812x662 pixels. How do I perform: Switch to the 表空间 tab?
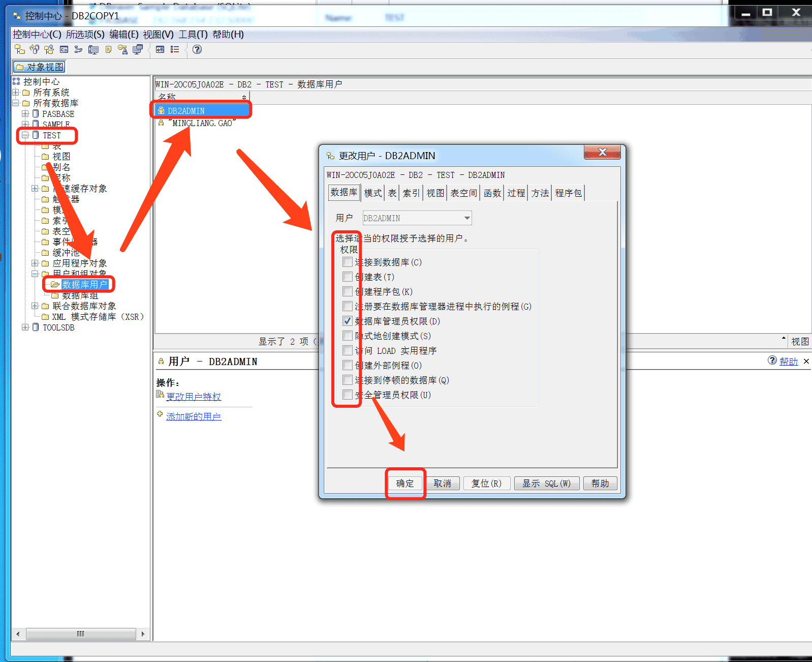coord(463,193)
